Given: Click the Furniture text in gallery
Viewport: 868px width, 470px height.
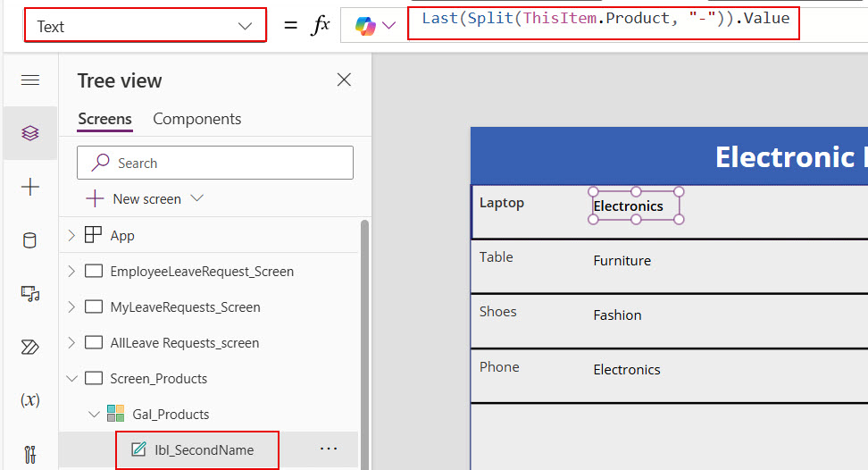Looking at the screenshot, I should click(622, 261).
